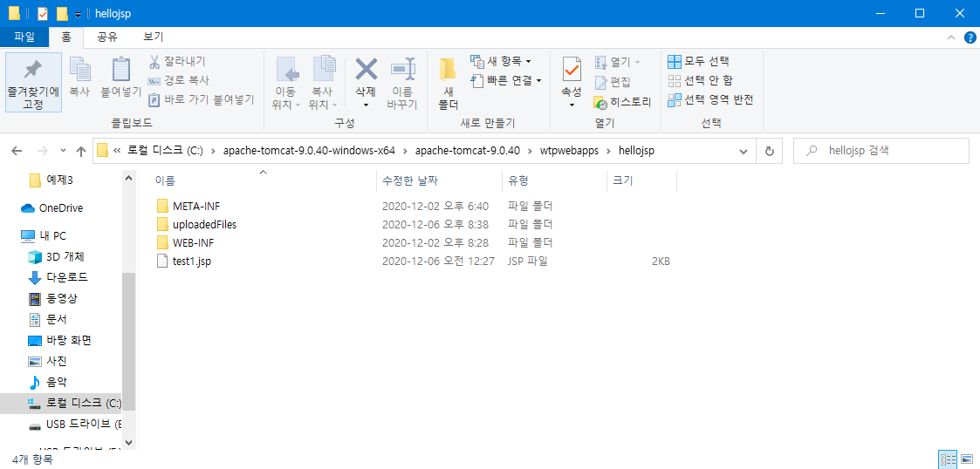
Task: Refresh the current folder view
Action: coord(770,151)
